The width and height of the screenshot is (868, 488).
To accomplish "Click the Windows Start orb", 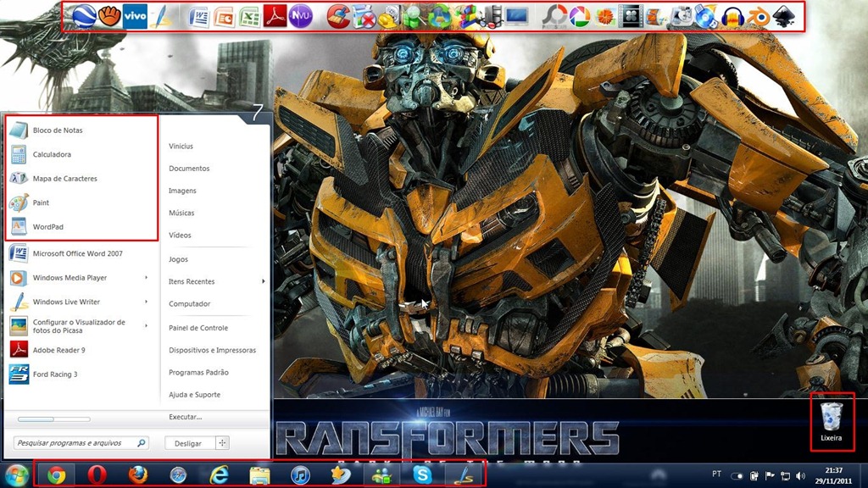I will 17,475.
